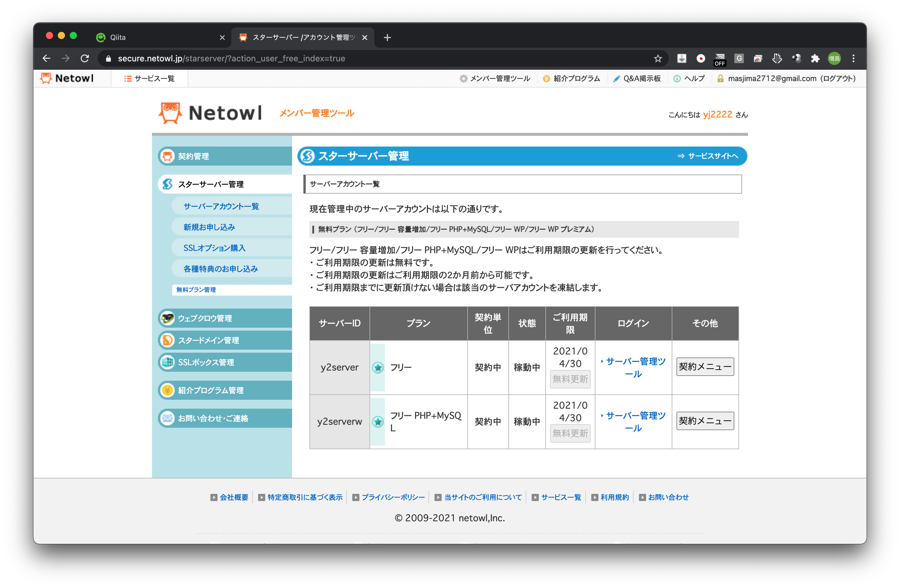Viewport: 900px width, 588px height.
Task: Click 無料更新 for y2serverw
Action: (x=570, y=433)
